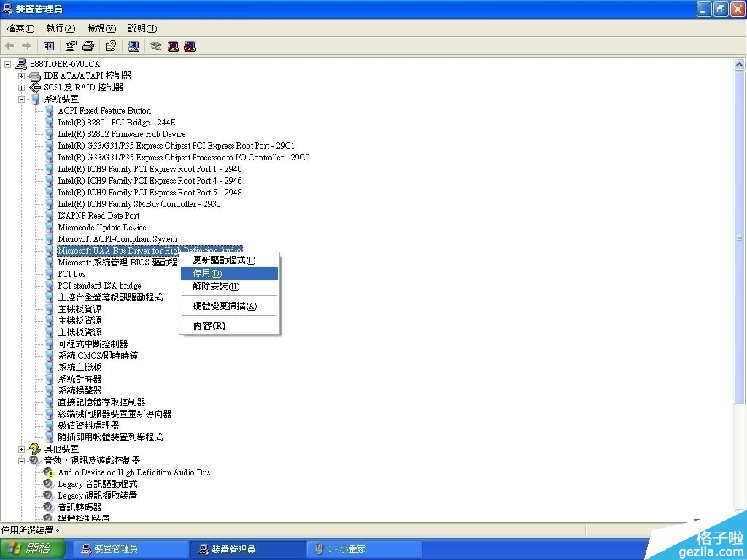Expand the SCSI 及 RAID 控制器 node
The image size is (747, 560).
(22, 87)
